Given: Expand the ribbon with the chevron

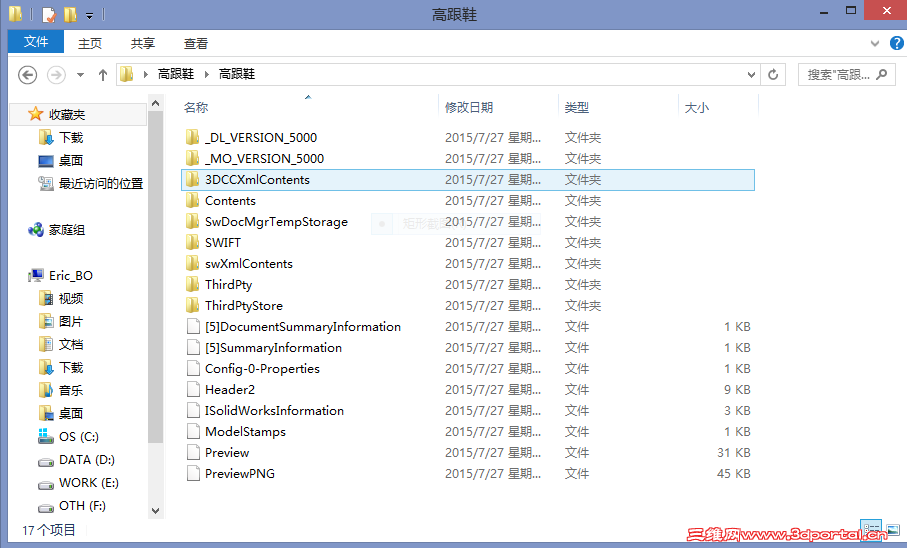Looking at the screenshot, I should (x=875, y=43).
